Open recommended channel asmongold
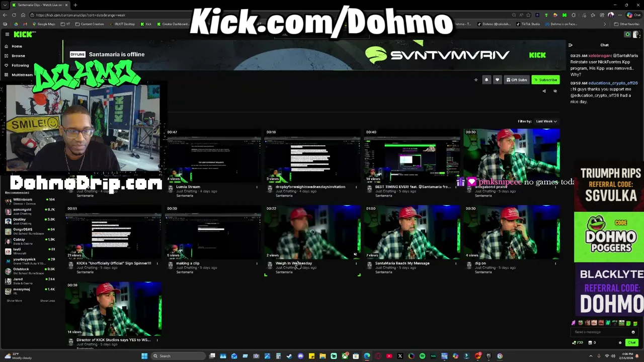644x362 pixels. click(30, 211)
